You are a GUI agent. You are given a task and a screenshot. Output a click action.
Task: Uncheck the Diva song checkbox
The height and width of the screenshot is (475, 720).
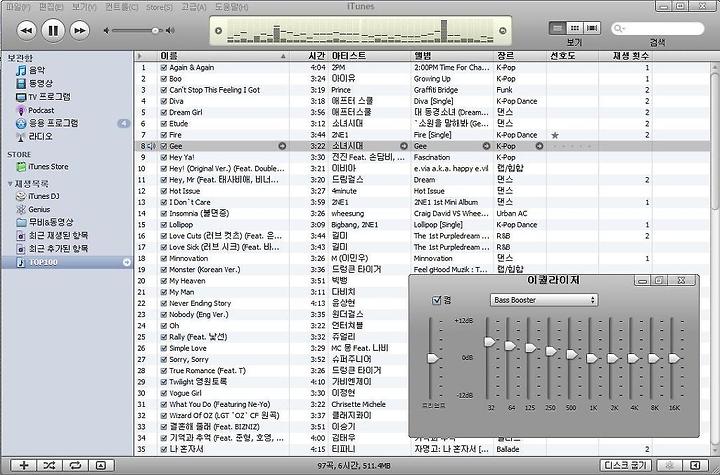pyautogui.click(x=163, y=102)
